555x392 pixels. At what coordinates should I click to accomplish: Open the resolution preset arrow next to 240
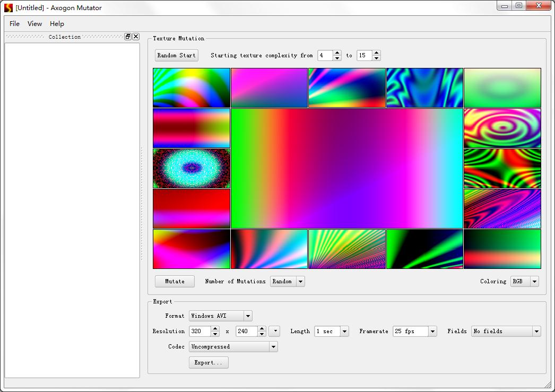pos(274,331)
